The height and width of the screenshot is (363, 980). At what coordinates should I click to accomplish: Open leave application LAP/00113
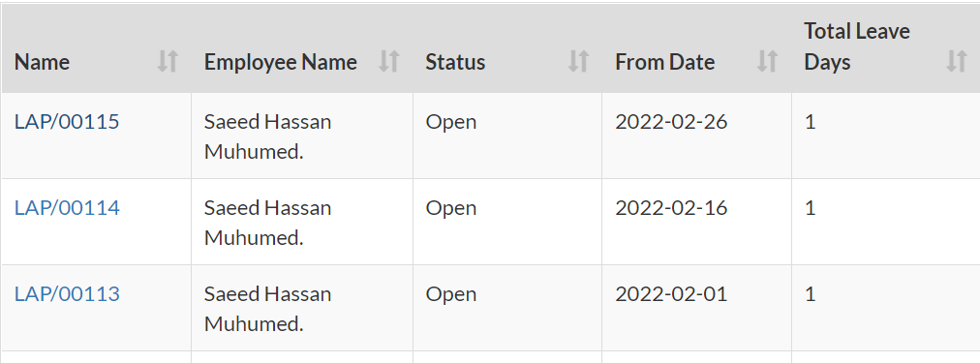67,293
